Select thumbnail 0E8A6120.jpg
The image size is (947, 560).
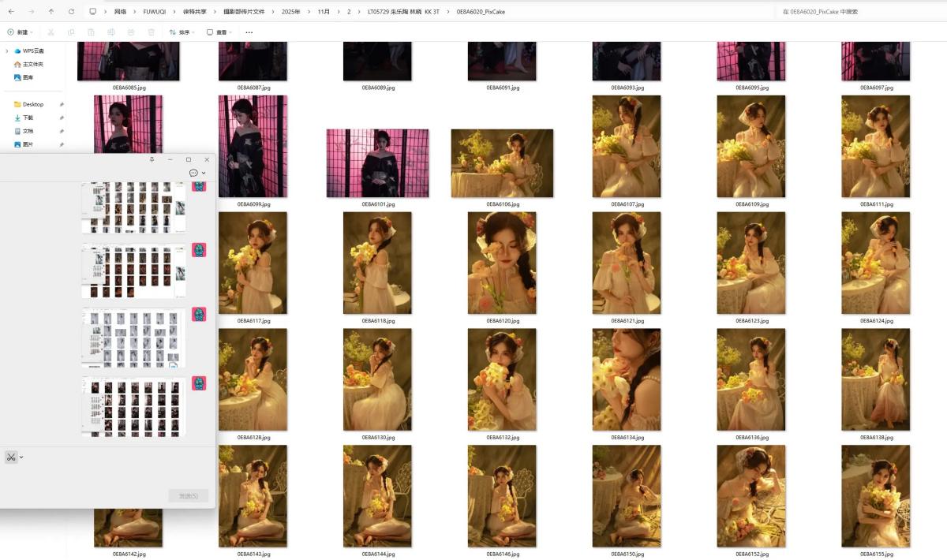coord(502,263)
